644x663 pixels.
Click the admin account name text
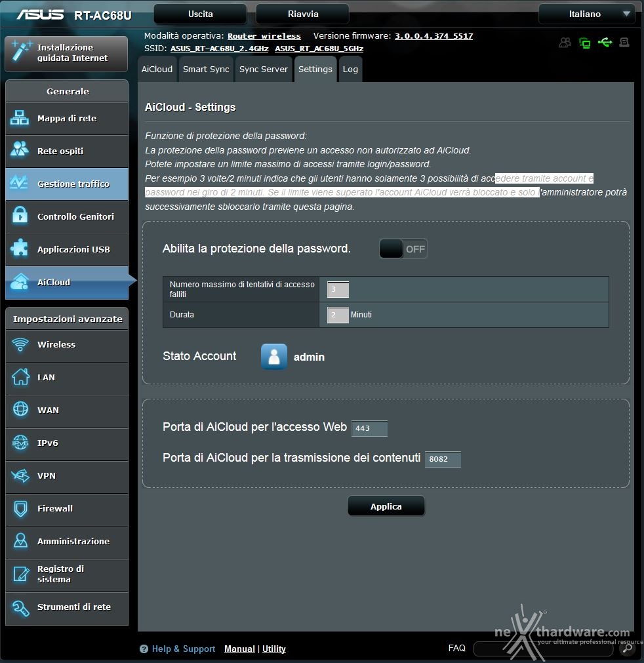pyautogui.click(x=309, y=357)
